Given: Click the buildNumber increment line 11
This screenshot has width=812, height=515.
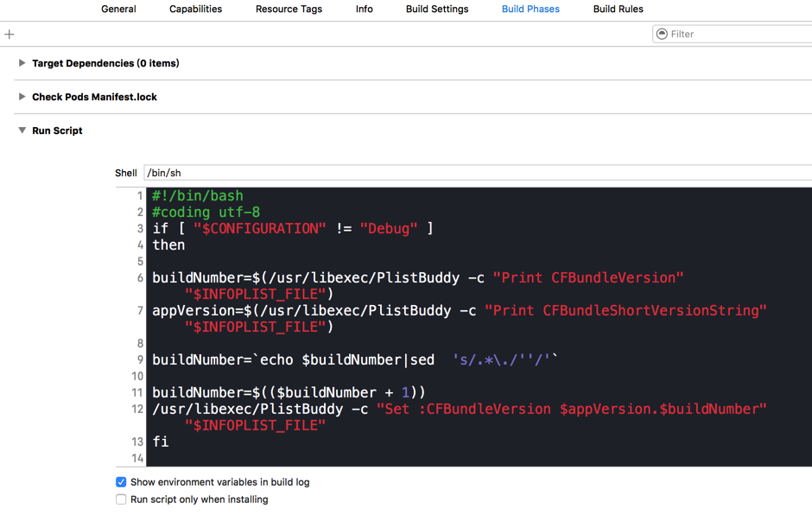Looking at the screenshot, I should point(289,392).
